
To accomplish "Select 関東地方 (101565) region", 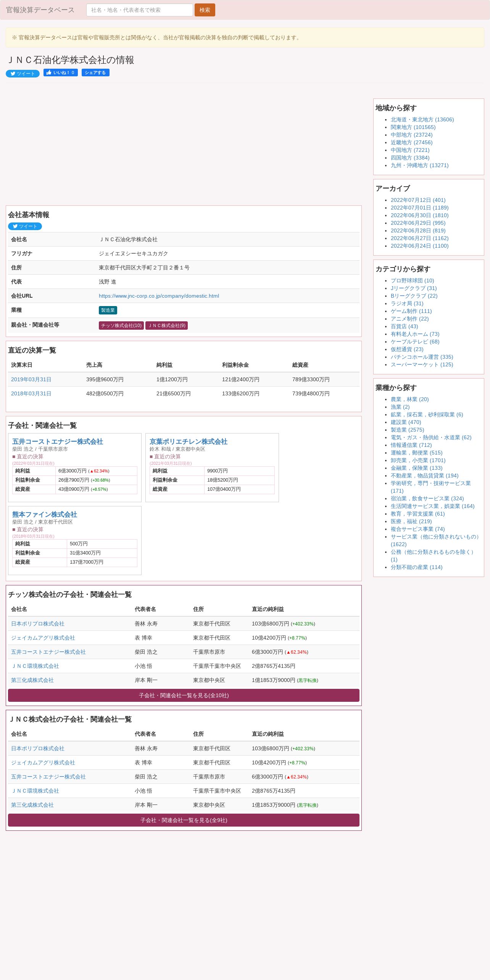I will point(413,127).
